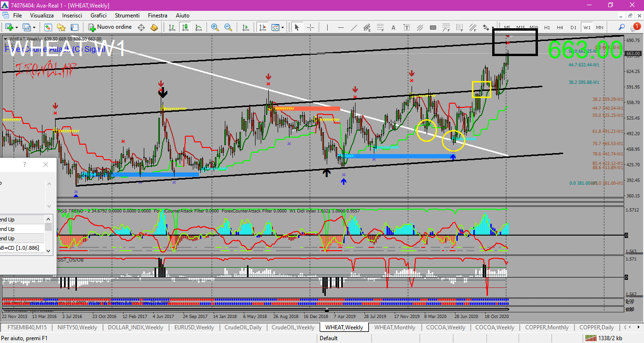Switch to the CrudeOIL,Daily chart tab

click(243, 327)
